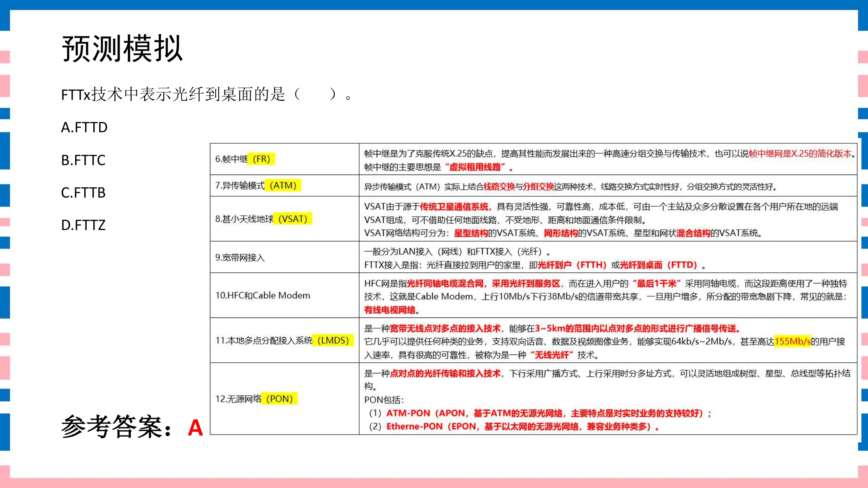Click the 参考答案 label
The image size is (868, 488).
tap(117, 427)
